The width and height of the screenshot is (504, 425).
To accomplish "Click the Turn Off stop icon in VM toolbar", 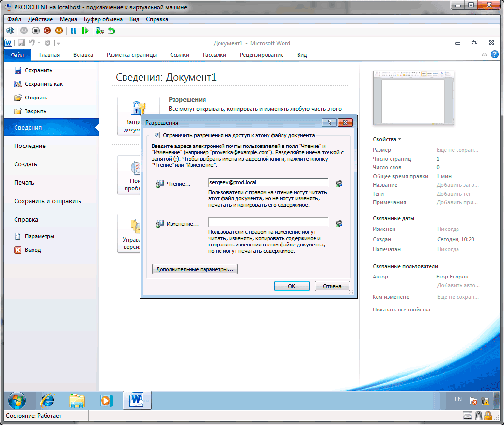I will (x=36, y=31).
